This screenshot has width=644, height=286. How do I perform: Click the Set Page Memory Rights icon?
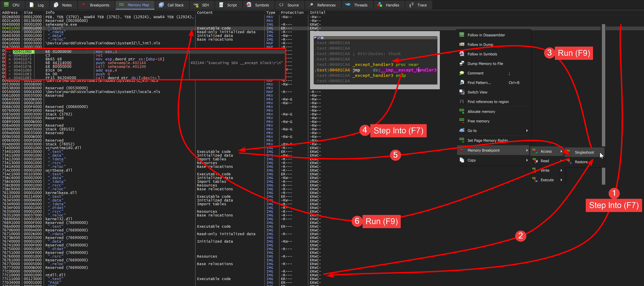[462, 140]
